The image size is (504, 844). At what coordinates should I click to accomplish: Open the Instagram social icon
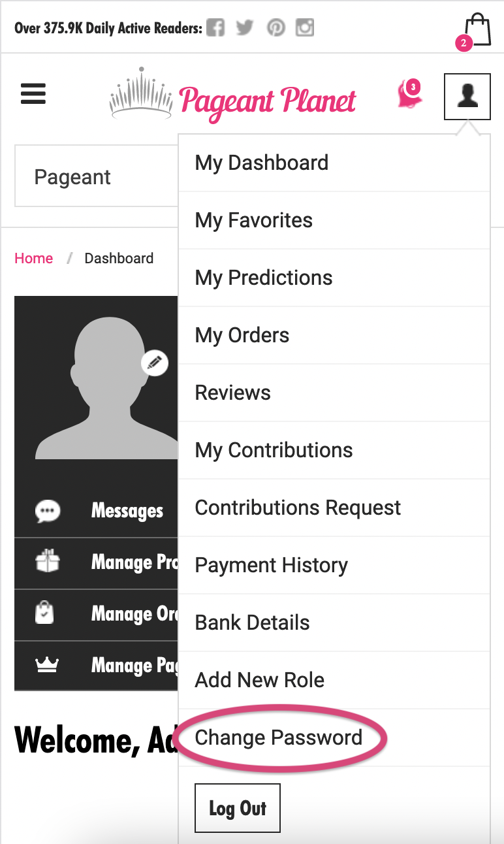pyautogui.click(x=305, y=28)
